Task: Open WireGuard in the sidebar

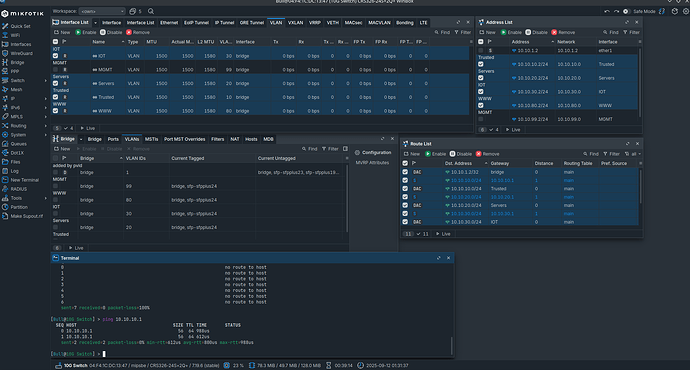Action: (22, 53)
